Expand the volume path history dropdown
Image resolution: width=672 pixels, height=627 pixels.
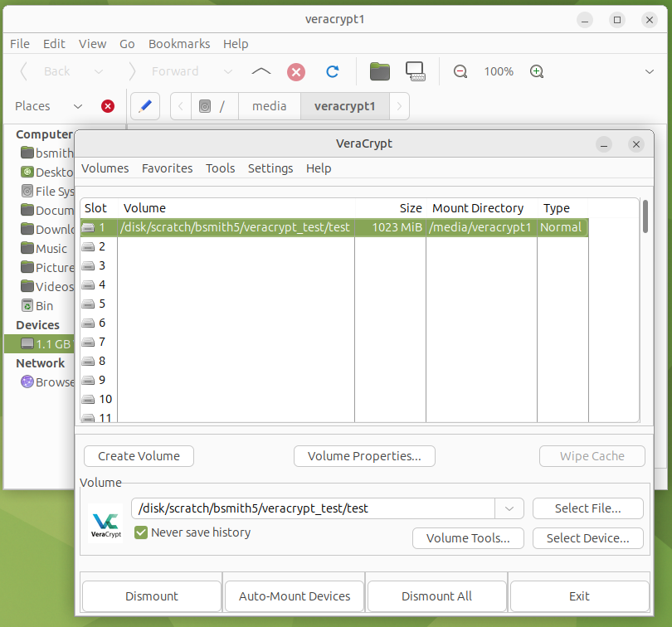point(509,508)
